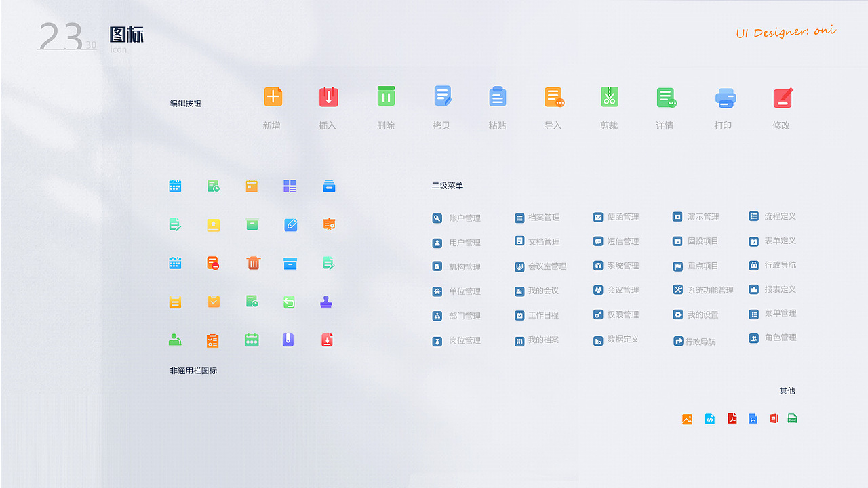868x488 pixels.
Task: Open the 用户管理 menu item
Action: (x=456, y=243)
